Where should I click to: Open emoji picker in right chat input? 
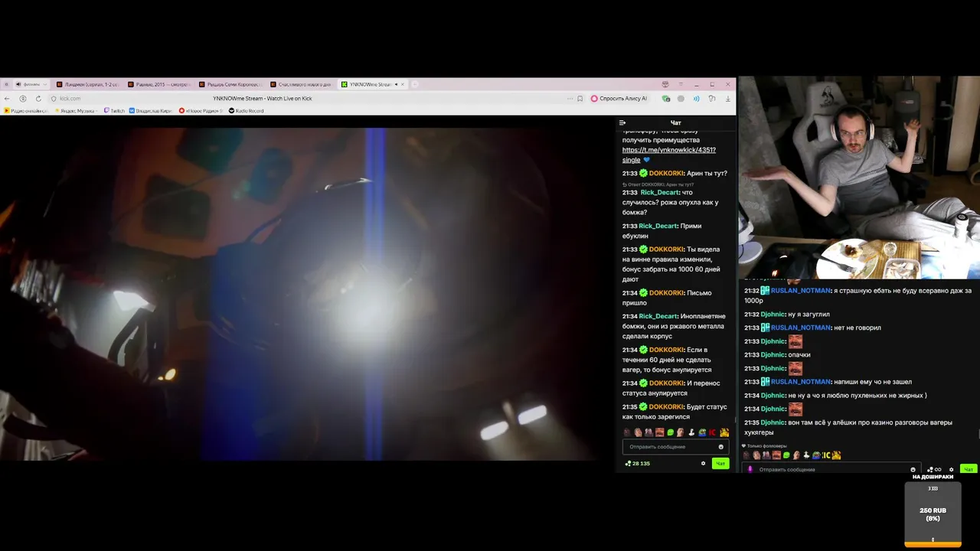[x=913, y=470]
